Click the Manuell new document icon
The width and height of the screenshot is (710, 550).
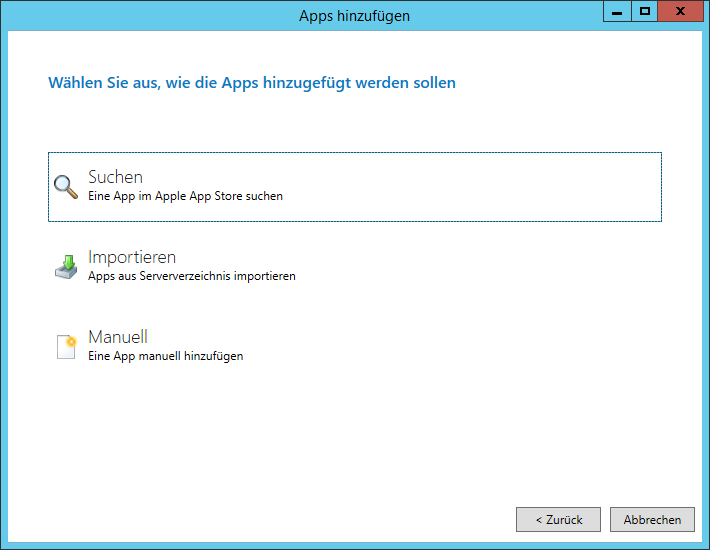[x=66, y=347]
